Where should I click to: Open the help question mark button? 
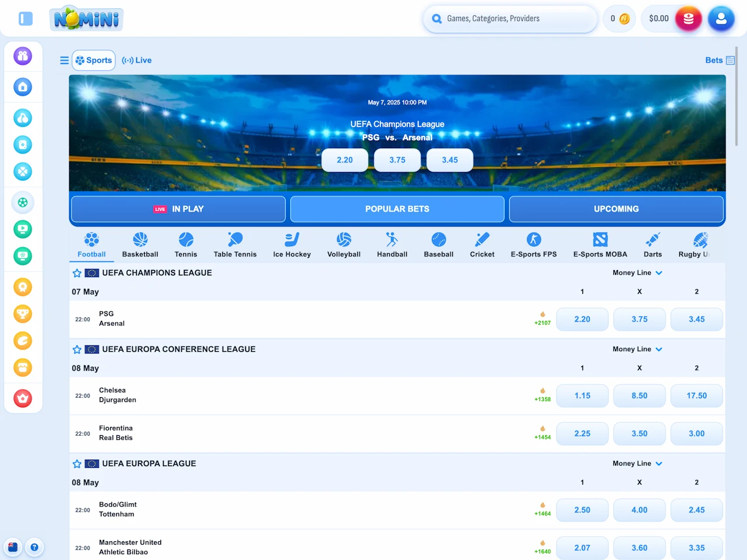[x=34, y=547]
